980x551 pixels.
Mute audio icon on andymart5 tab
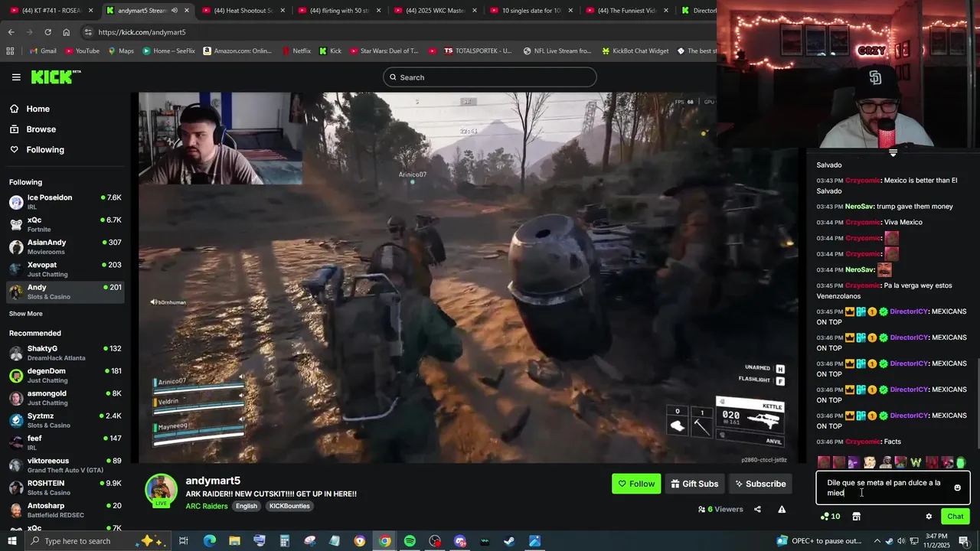coord(174,11)
